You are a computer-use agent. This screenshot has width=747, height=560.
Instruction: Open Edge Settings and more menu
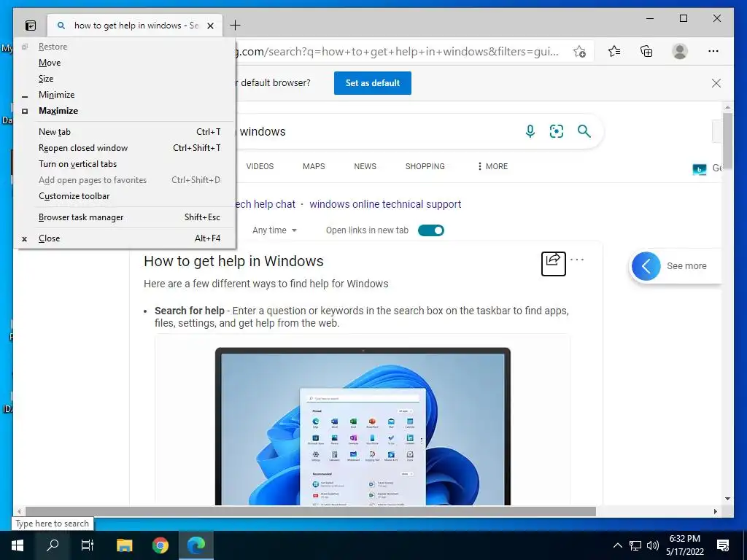coord(713,51)
